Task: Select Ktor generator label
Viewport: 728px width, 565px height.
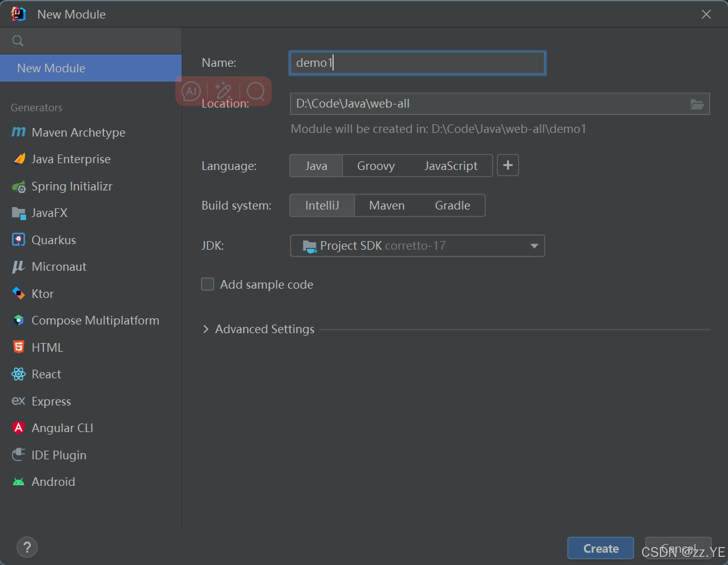Action: pos(43,294)
